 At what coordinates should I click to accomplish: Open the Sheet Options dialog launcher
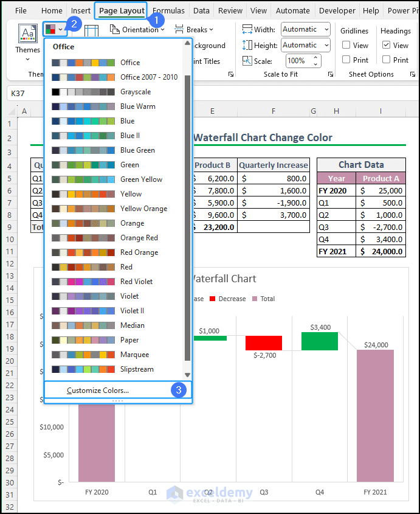(413, 74)
